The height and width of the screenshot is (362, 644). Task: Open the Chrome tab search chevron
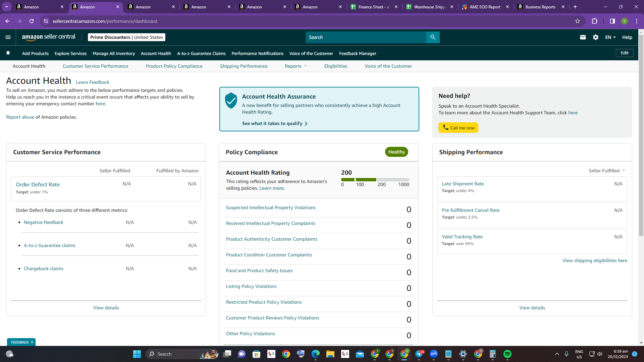point(7,7)
